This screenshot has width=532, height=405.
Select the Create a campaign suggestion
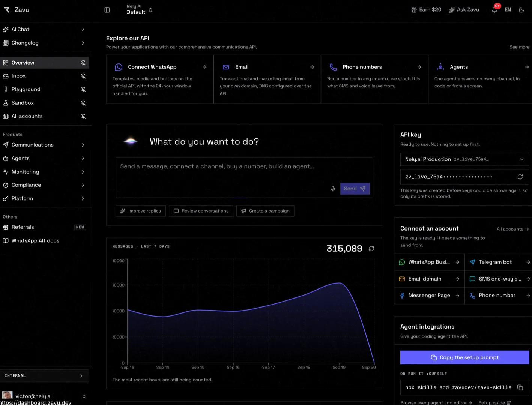[265, 211]
